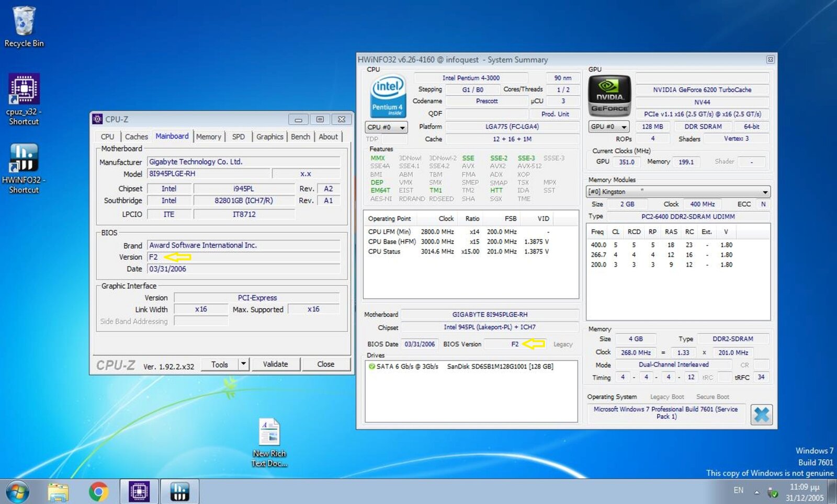Select the CPU LFM (Min) row

click(x=471, y=232)
